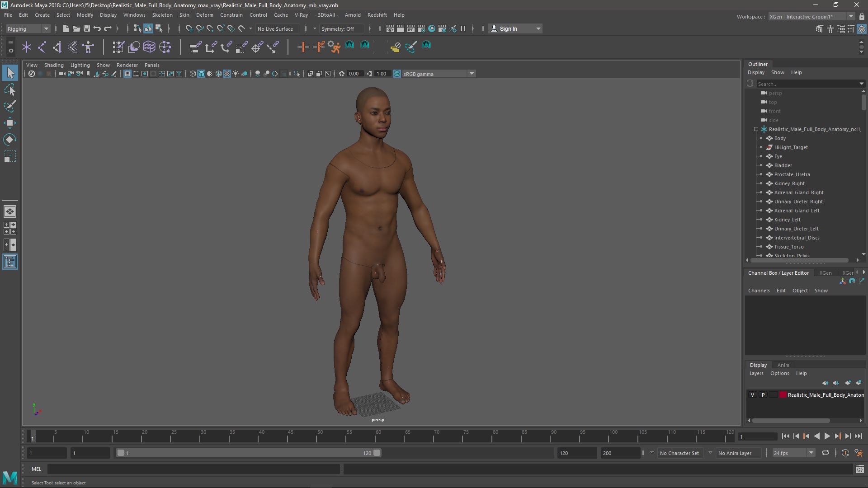This screenshot has width=868, height=488.
Task: Open the viewport Shading menu
Action: [54, 65]
